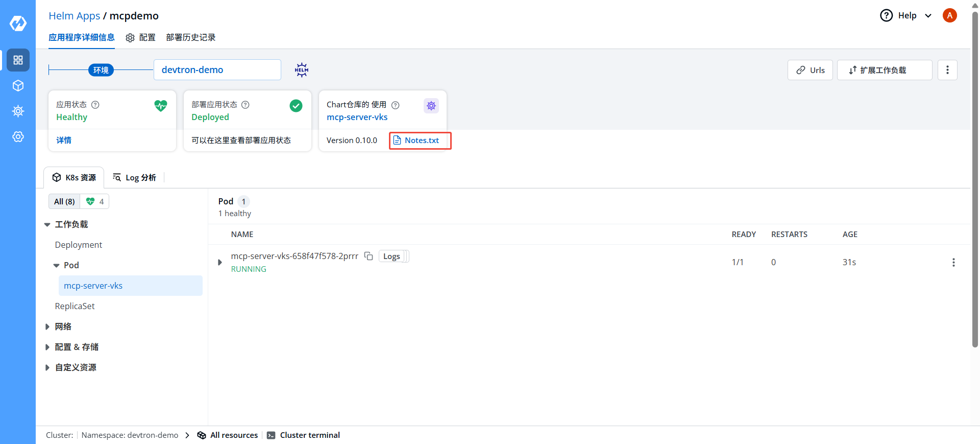Open the global settings gear in sidebar
Screen dimensions: 980x444
click(x=18, y=137)
